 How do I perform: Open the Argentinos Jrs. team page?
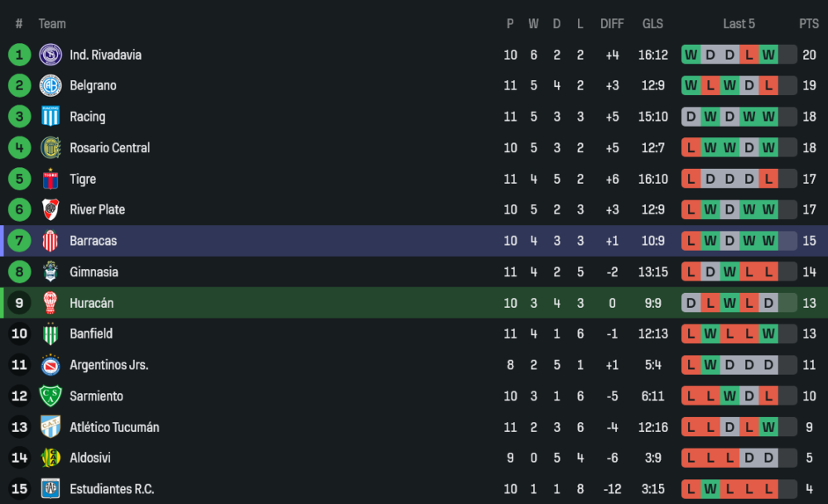click(108, 365)
